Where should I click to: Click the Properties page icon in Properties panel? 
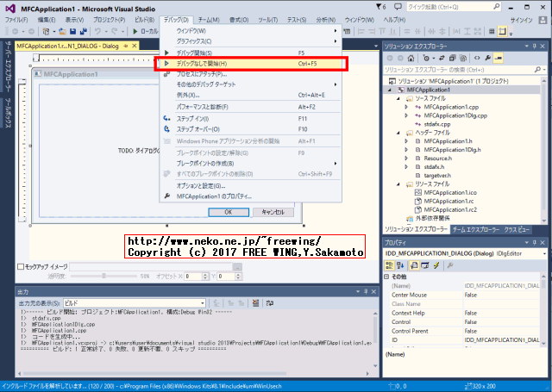pyautogui.click(x=414, y=266)
